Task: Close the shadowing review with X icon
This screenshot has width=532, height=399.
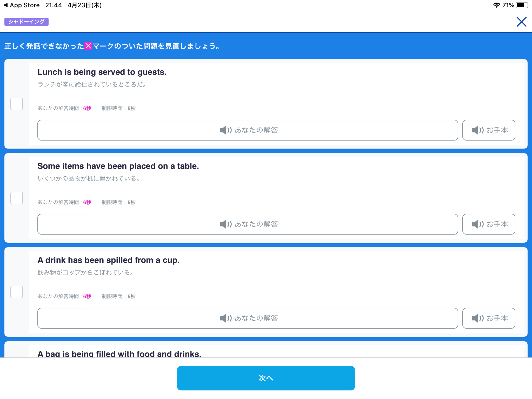Action: pyautogui.click(x=521, y=22)
